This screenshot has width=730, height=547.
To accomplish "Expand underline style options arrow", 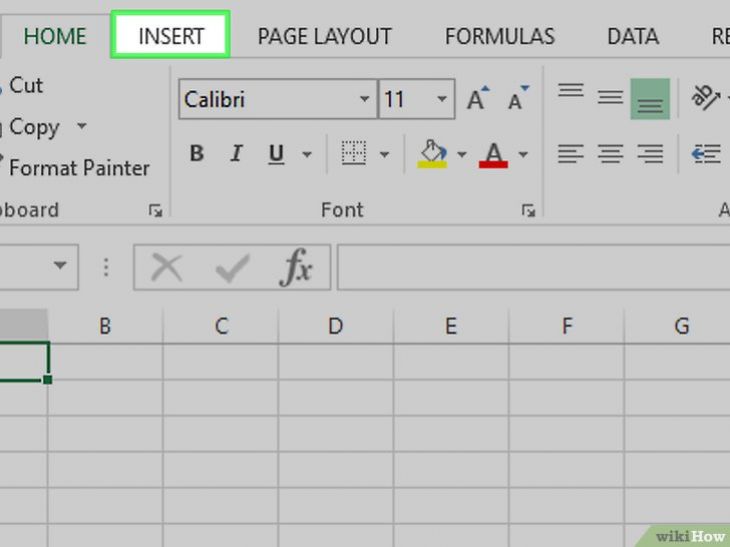I will tap(307, 154).
